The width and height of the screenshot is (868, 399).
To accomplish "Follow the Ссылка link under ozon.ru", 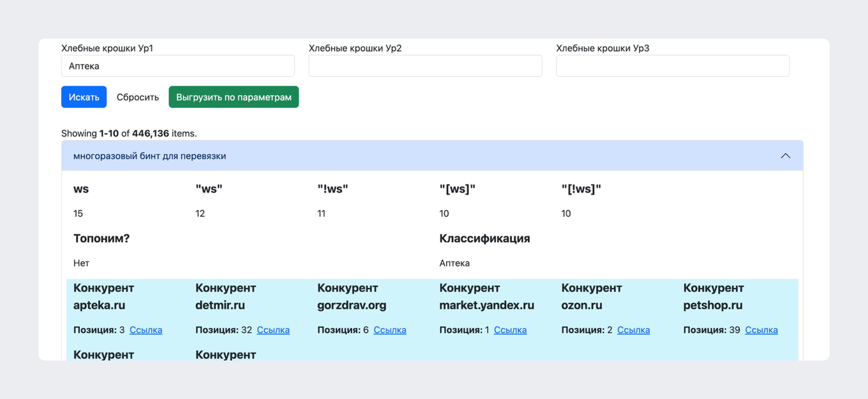I will click(633, 330).
